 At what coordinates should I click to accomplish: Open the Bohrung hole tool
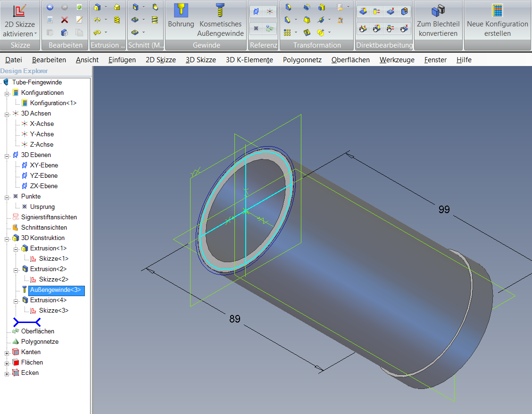tap(181, 17)
